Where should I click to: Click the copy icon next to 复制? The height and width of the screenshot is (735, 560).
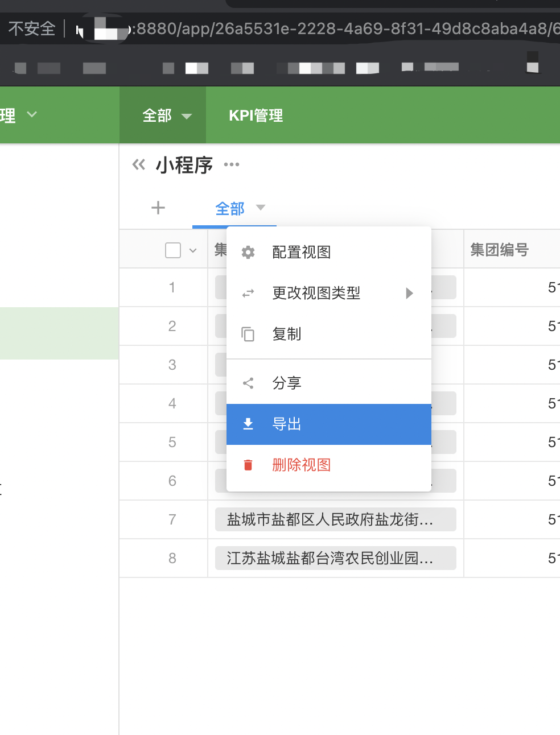pos(248,334)
